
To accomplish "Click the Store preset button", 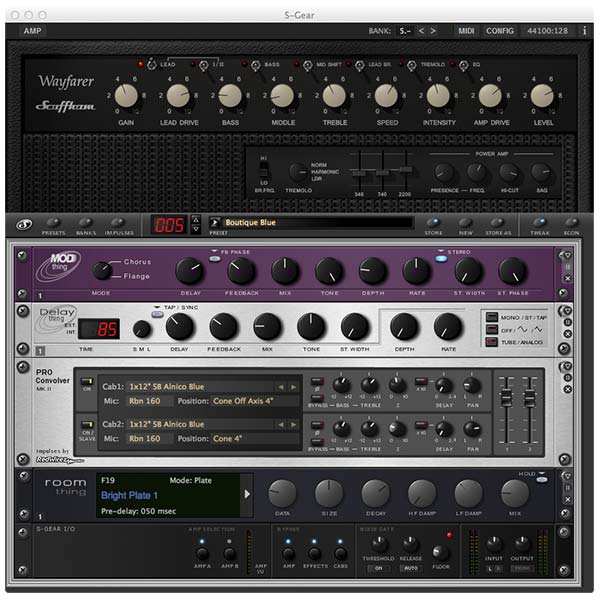I will click(433, 223).
